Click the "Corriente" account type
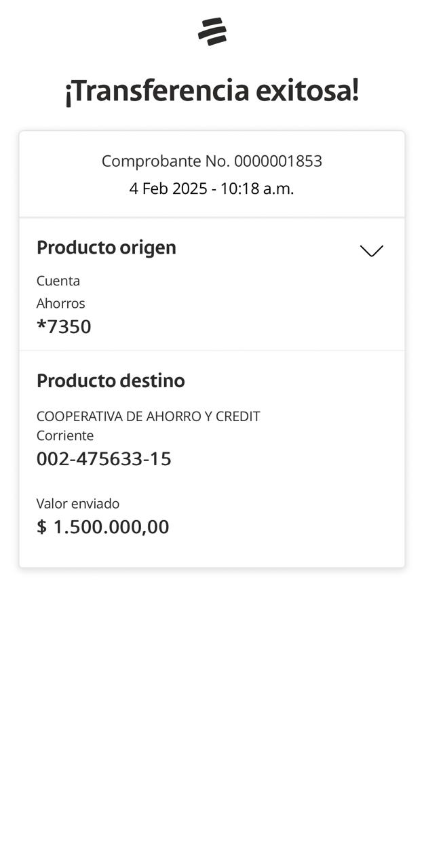424x868 pixels. [65, 435]
